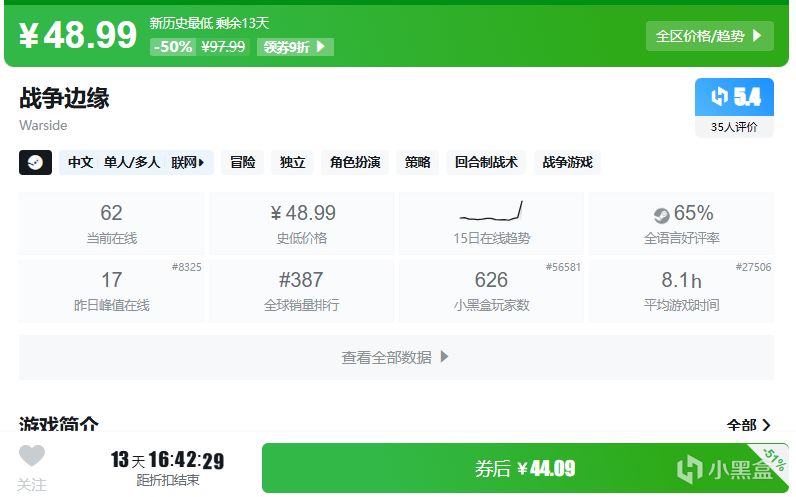
Task: Open 全部 game introduction link
Action: [748, 425]
